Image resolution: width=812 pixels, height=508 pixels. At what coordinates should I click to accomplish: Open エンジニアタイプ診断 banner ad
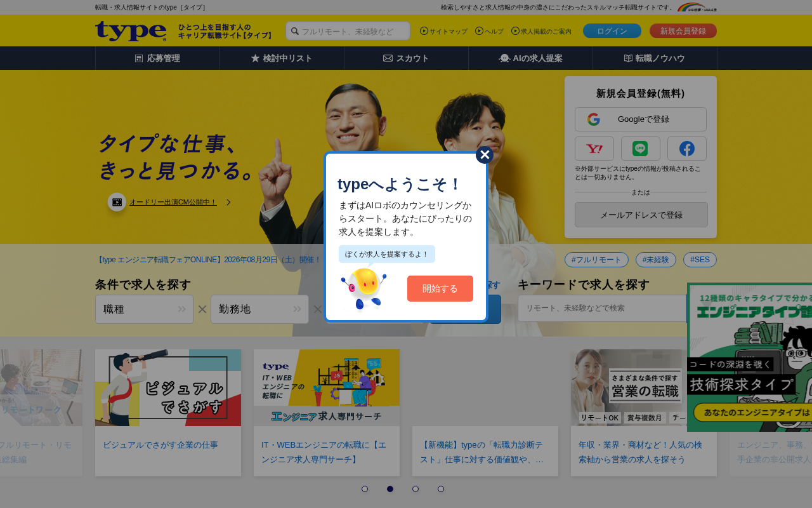pos(749,358)
